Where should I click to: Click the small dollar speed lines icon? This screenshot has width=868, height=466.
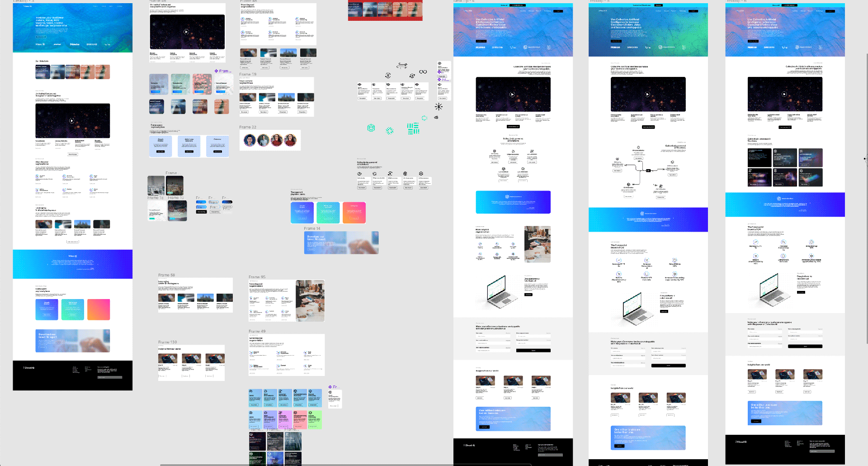436,117
